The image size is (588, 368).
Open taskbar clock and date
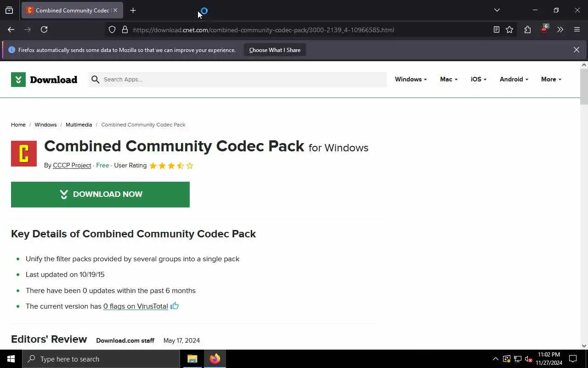(x=549, y=359)
